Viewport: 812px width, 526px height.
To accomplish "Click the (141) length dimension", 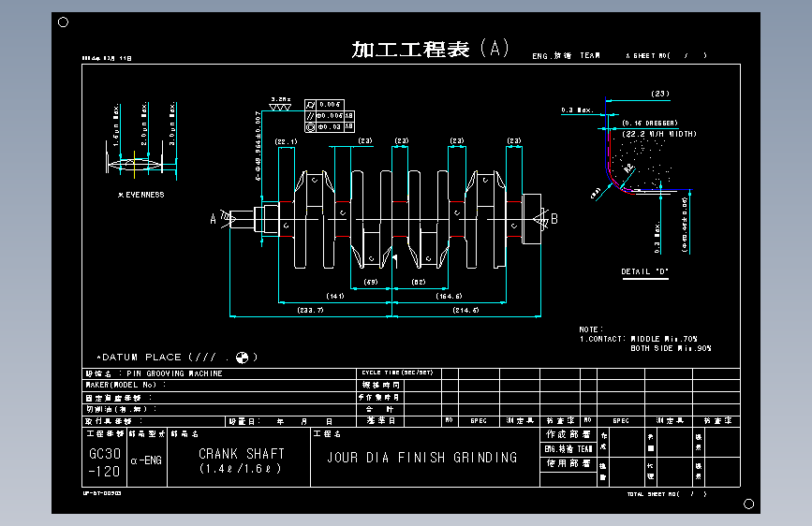I will tap(335, 296).
